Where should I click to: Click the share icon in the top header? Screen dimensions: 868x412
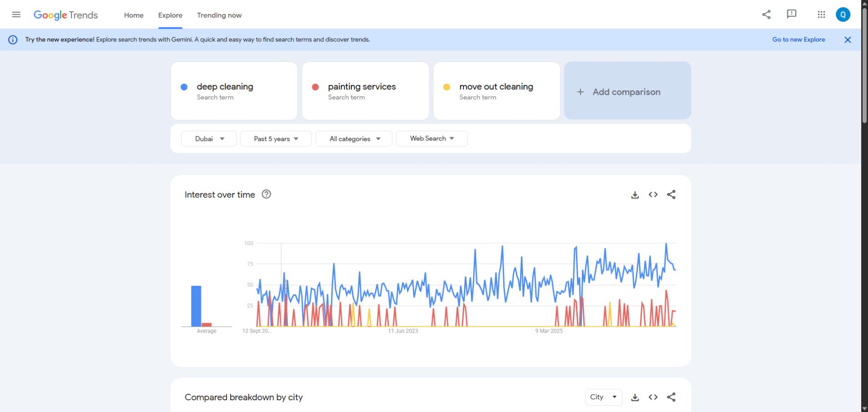pyautogui.click(x=766, y=15)
